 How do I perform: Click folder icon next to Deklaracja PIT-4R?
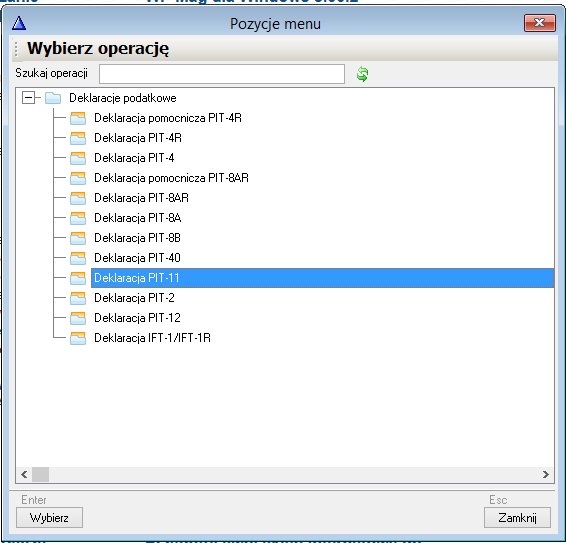[x=78, y=138]
